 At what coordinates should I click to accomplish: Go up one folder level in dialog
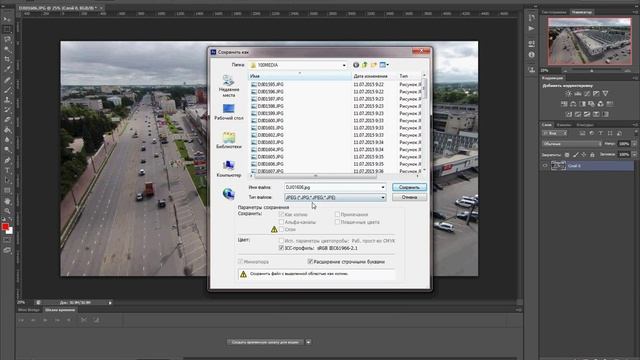pos(365,65)
